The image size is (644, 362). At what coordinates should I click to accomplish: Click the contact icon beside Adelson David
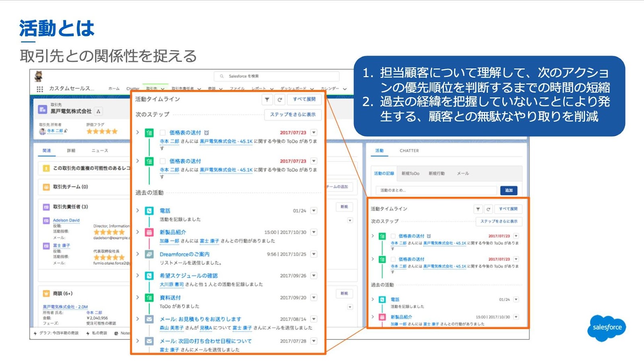(x=46, y=220)
